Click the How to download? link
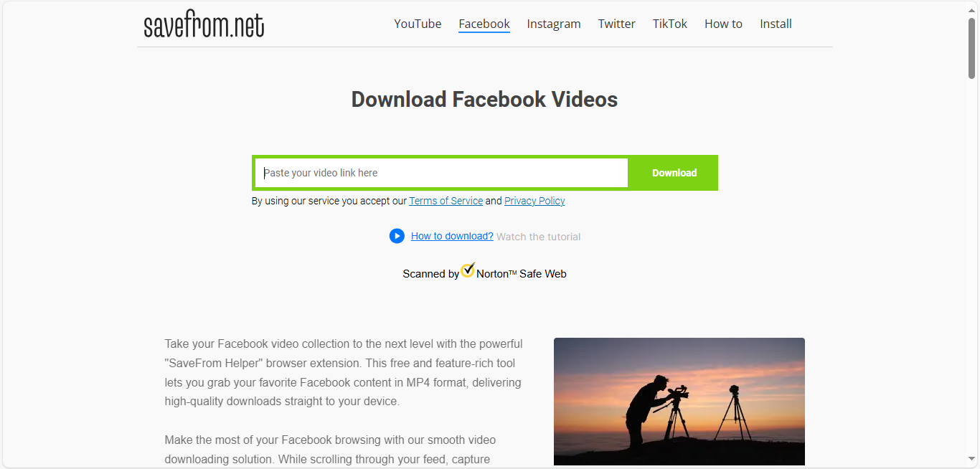The height and width of the screenshot is (469, 980). (452, 236)
